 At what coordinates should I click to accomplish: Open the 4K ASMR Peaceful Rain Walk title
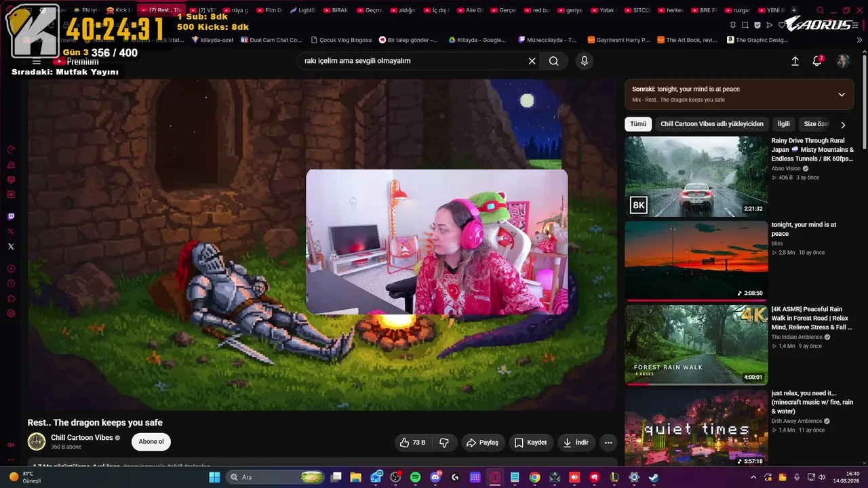(812, 318)
